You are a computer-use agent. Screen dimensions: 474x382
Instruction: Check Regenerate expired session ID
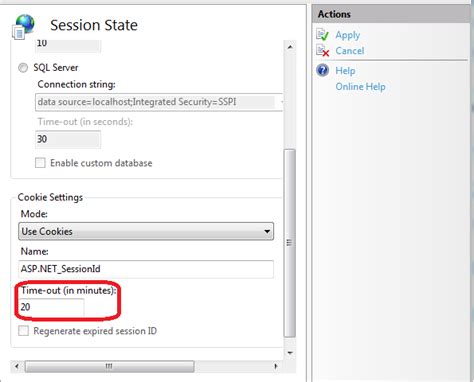(23, 331)
